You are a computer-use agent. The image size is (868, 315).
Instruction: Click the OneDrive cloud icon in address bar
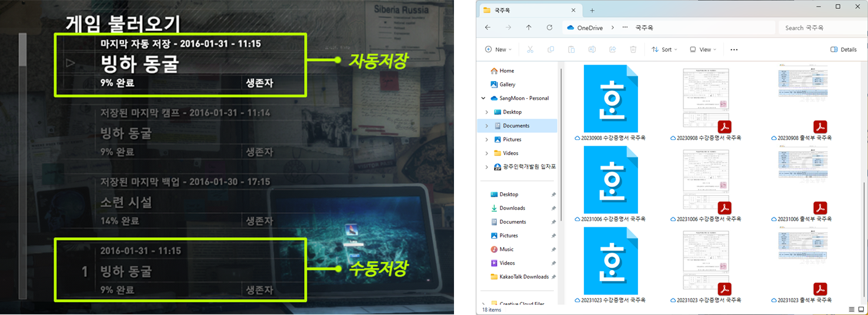pyautogui.click(x=570, y=28)
